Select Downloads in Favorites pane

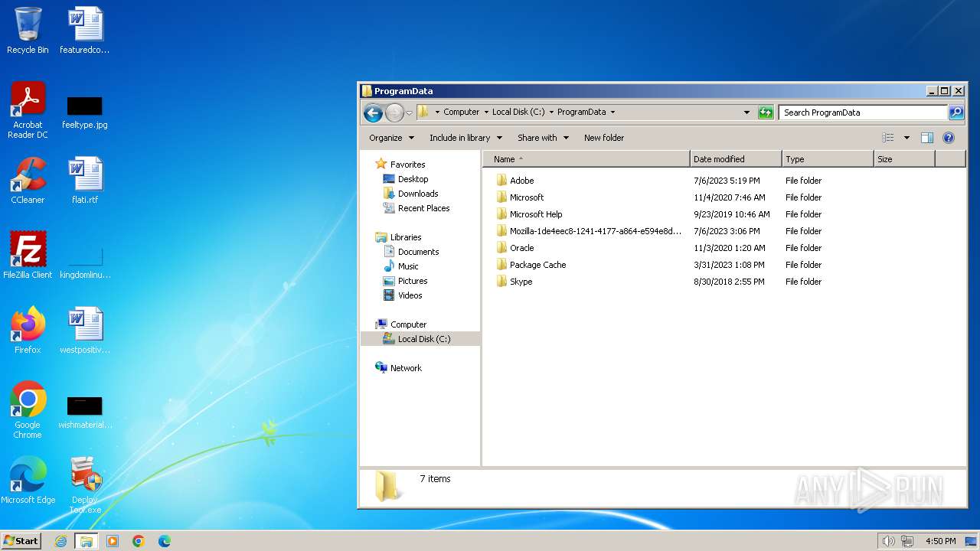tap(417, 194)
